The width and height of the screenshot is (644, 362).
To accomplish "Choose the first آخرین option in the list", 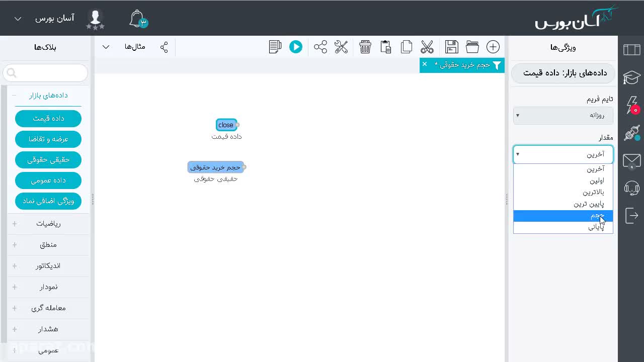I will coord(563,169).
